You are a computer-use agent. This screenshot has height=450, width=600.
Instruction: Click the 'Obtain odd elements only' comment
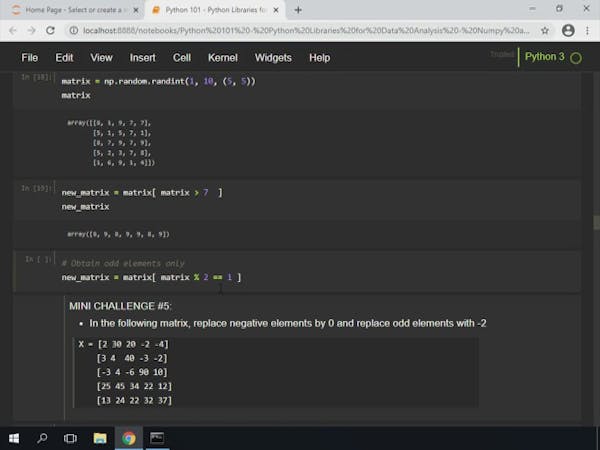pos(123,263)
